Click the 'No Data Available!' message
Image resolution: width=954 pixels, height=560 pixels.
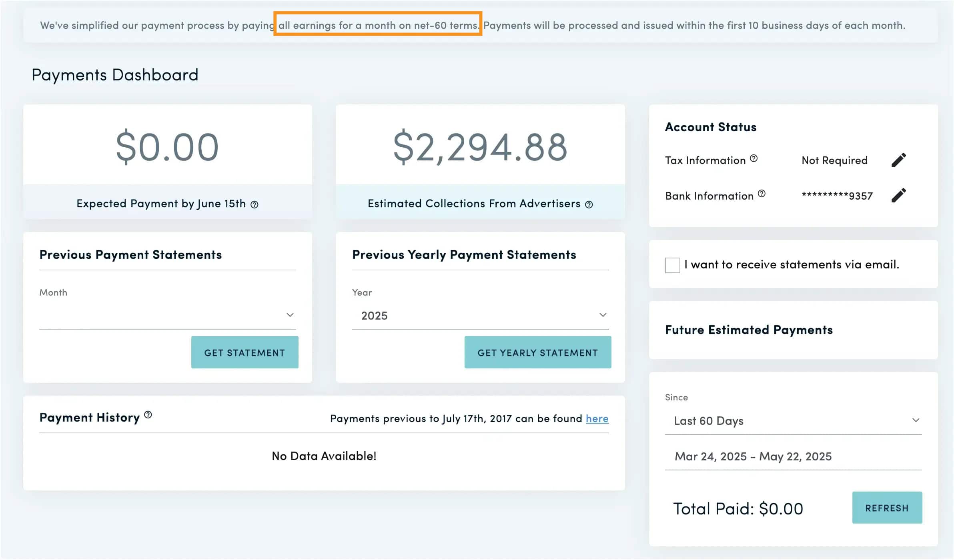(x=324, y=456)
